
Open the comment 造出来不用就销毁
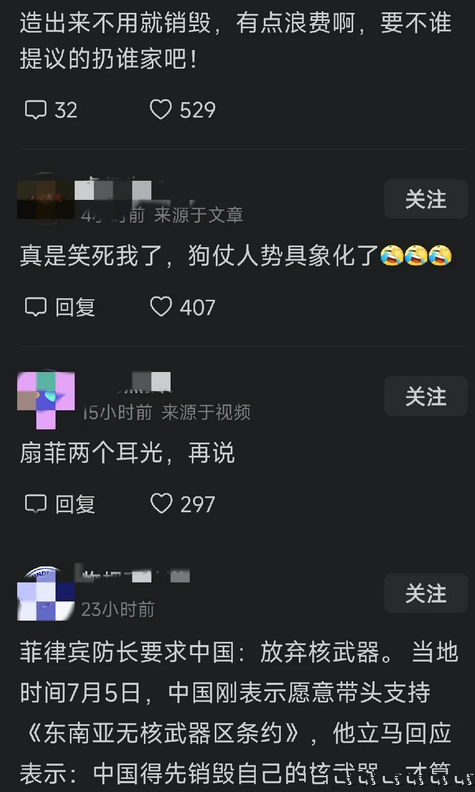[235, 42]
